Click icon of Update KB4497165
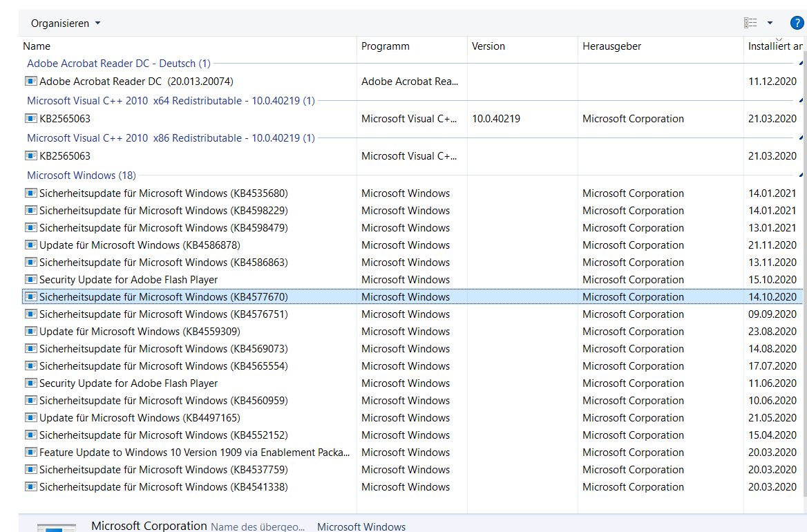 coord(31,418)
